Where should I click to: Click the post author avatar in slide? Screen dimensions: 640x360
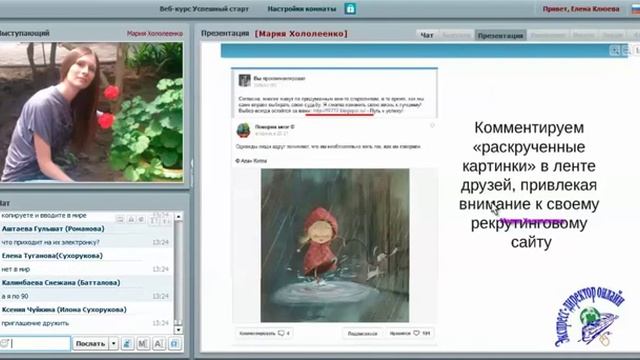point(244,130)
